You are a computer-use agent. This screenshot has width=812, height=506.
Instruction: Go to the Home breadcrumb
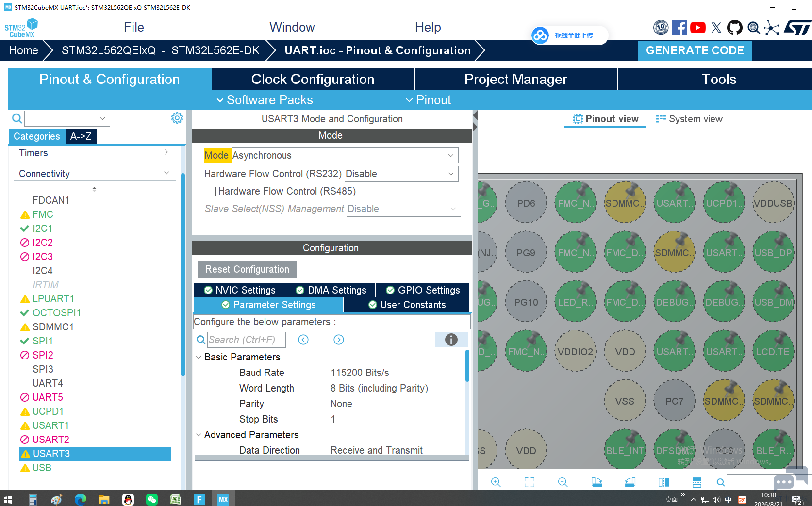pos(23,50)
